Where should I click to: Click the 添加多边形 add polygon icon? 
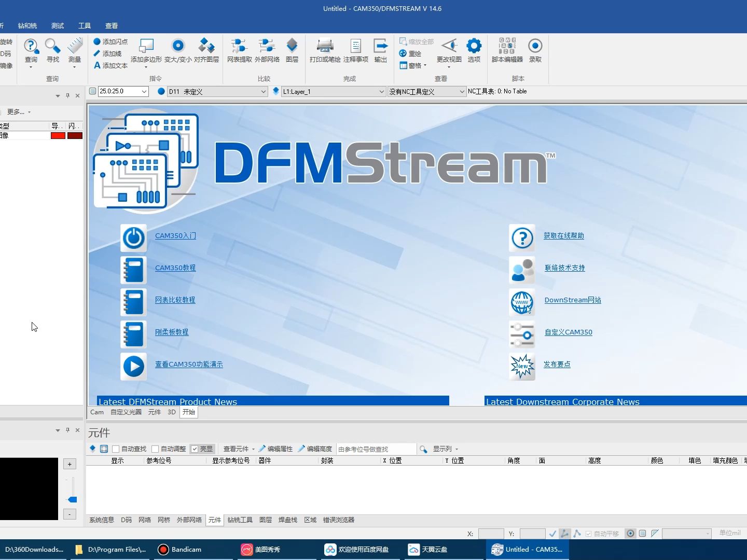click(x=146, y=46)
